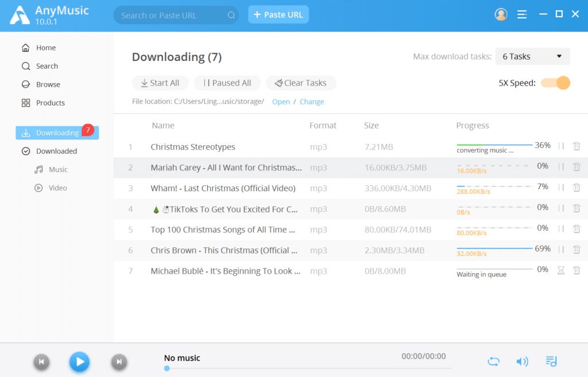Click the Christmas Stereotypes progress bar

click(x=494, y=145)
